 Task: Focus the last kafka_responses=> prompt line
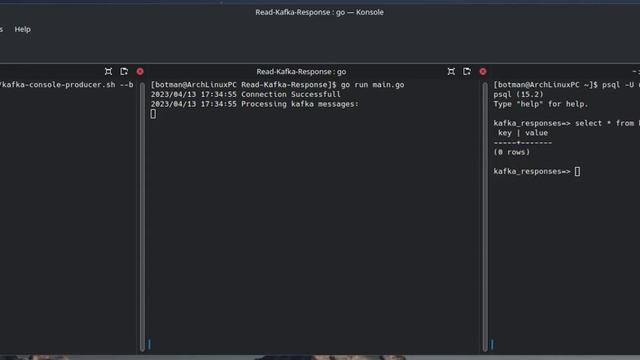click(537, 171)
